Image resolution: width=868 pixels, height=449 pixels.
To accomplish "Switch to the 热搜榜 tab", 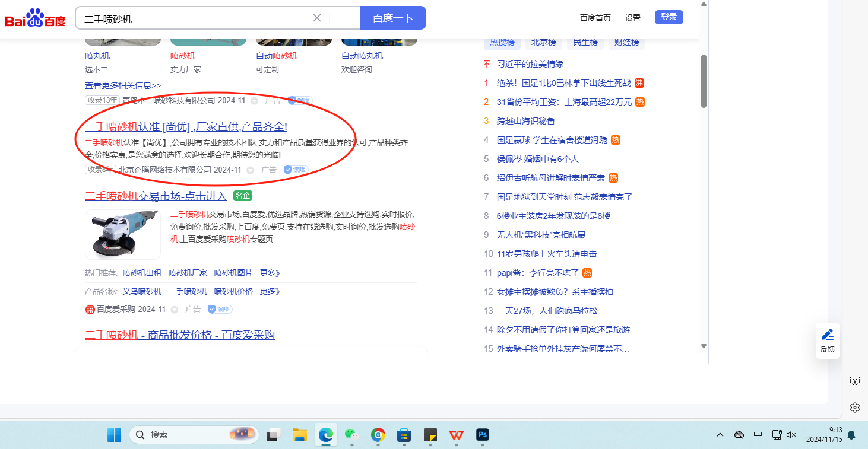I will (502, 42).
